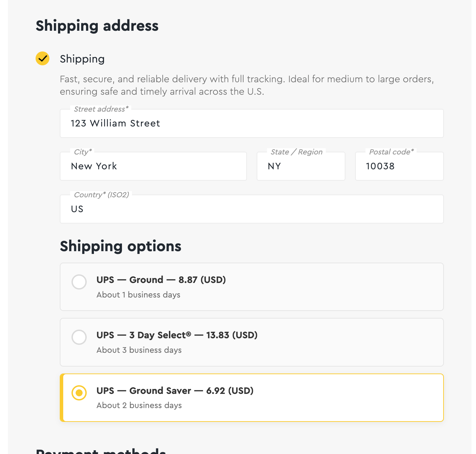The height and width of the screenshot is (454, 476).
Task: Click the About 2 business days text
Action: 139,405
